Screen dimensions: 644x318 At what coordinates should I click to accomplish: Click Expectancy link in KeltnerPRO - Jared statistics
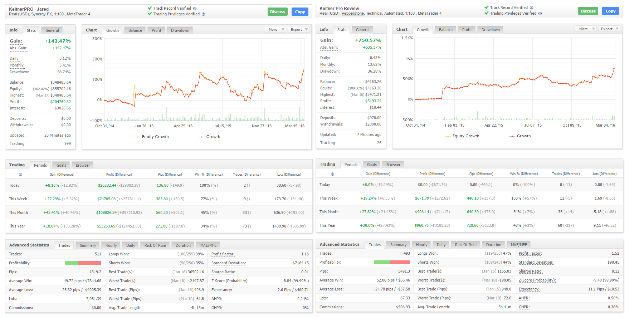[x=222, y=290]
